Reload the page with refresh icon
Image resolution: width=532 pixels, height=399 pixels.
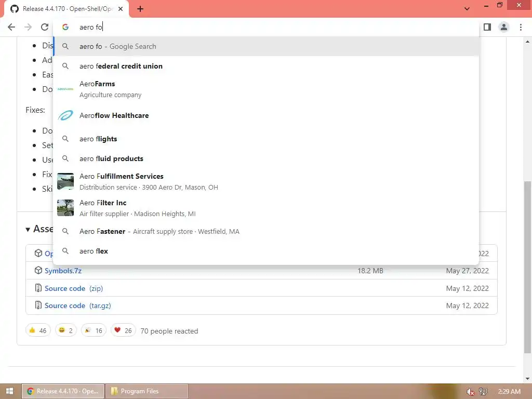point(45,27)
